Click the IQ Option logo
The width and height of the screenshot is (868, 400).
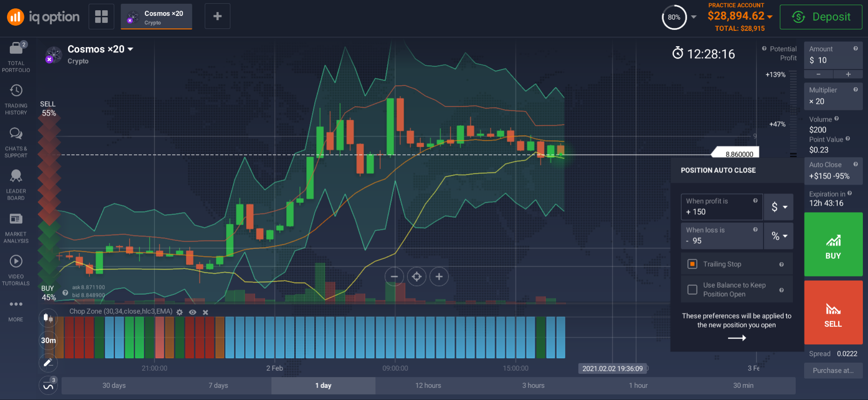tap(43, 17)
